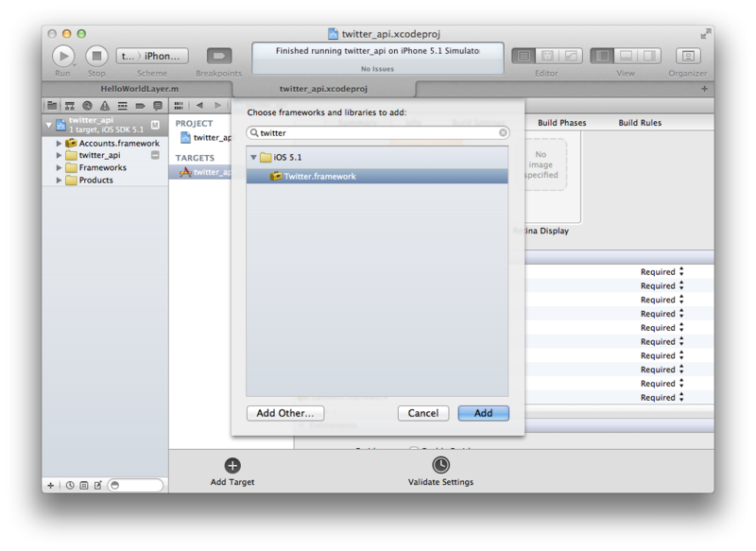The width and height of the screenshot is (756, 551).
Task: Switch to the twitter_api.xcodeproj tab
Action: click(323, 89)
